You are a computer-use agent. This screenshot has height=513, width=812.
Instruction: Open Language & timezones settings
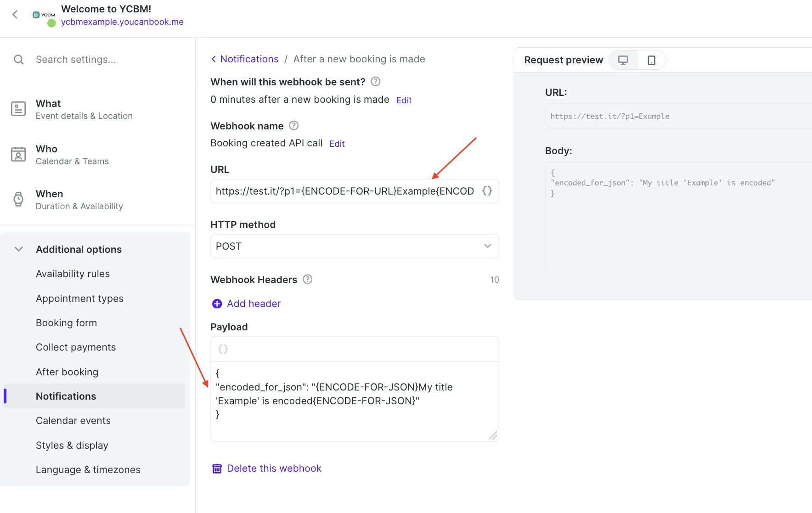(88, 470)
